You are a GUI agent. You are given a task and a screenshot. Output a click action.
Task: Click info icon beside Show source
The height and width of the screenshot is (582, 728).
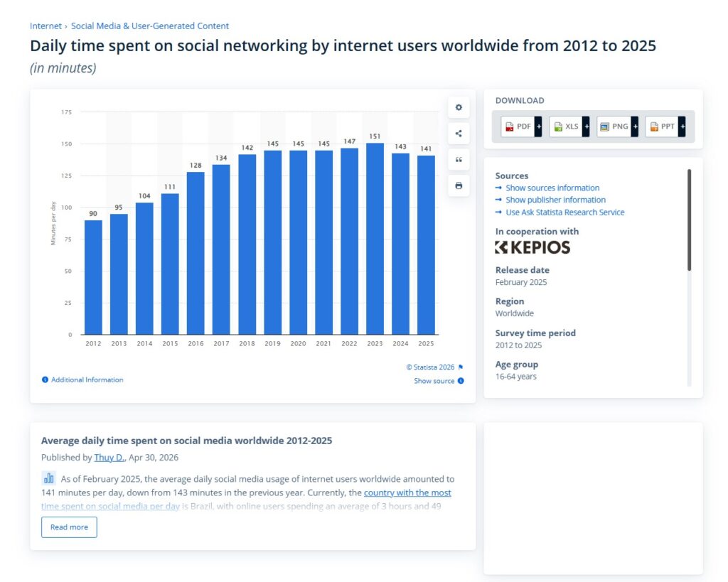(461, 381)
